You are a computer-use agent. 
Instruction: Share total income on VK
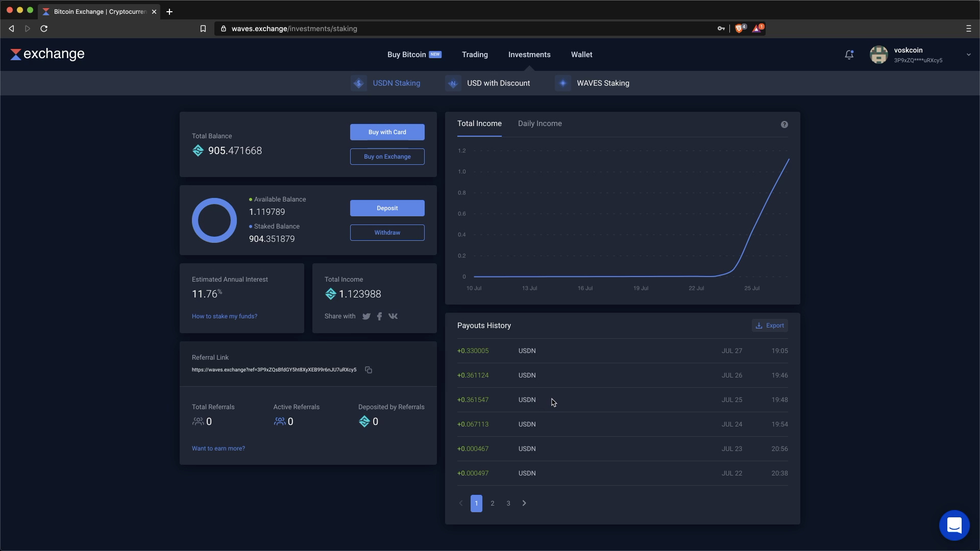coord(393,316)
